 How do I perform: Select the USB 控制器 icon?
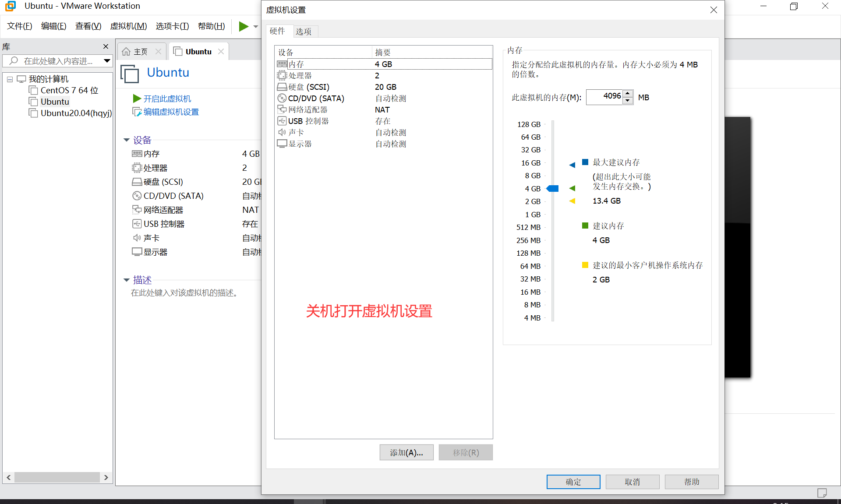point(282,121)
